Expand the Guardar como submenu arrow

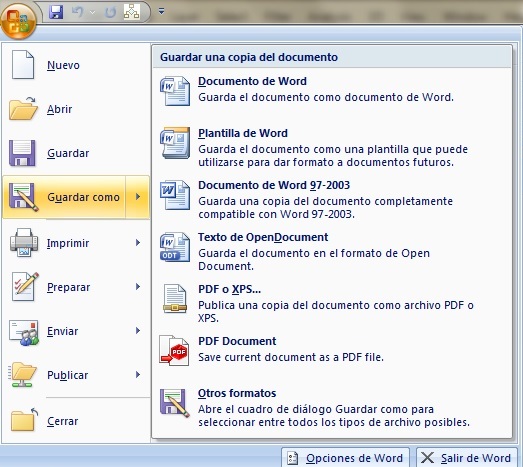(x=138, y=197)
